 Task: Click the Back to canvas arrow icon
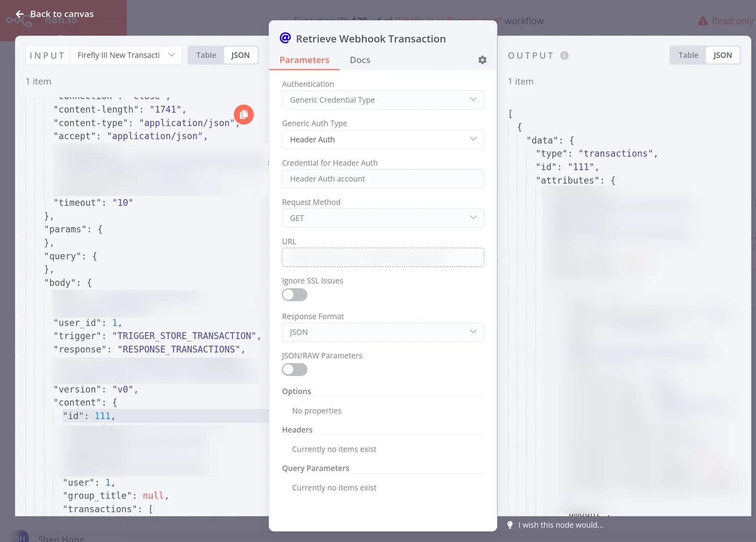(x=20, y=14)
